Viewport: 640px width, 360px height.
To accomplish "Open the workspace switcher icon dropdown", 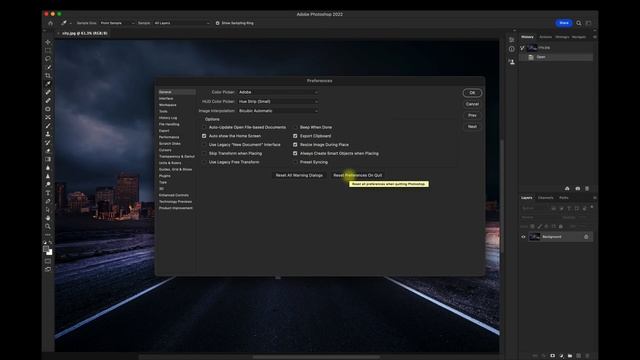I will point(589,23).
